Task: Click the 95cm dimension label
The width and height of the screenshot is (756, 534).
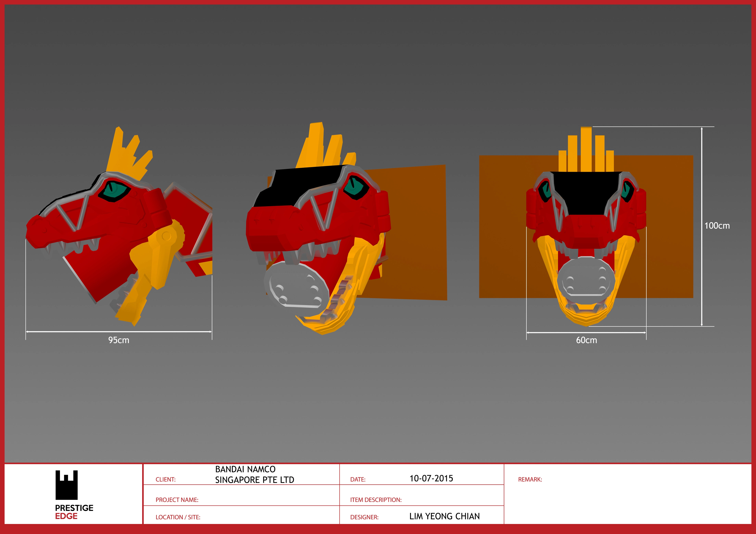Action: click(119, 340)
